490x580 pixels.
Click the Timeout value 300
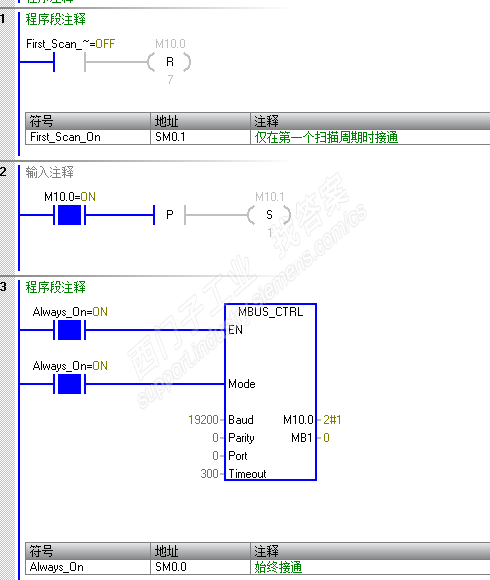(209, 474)
